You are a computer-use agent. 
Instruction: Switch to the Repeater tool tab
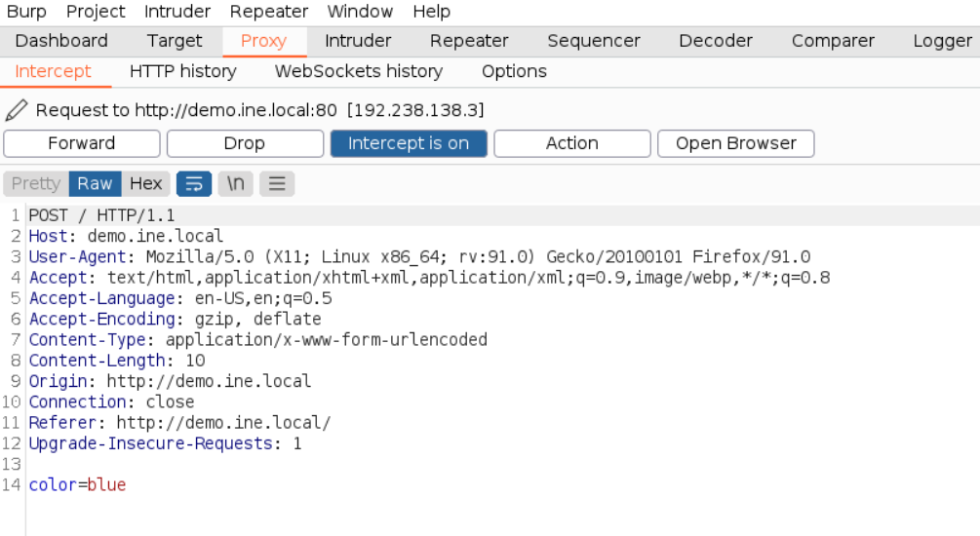point(469,41)
